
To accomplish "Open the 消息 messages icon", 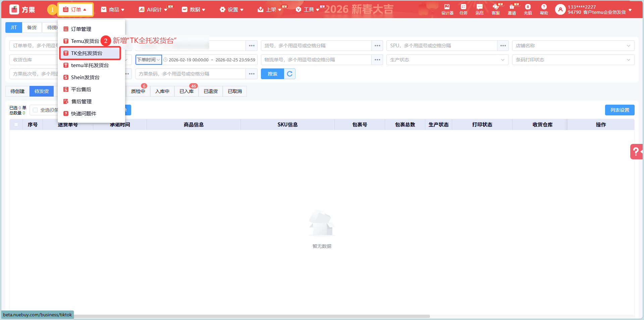I will coord(479,9).
